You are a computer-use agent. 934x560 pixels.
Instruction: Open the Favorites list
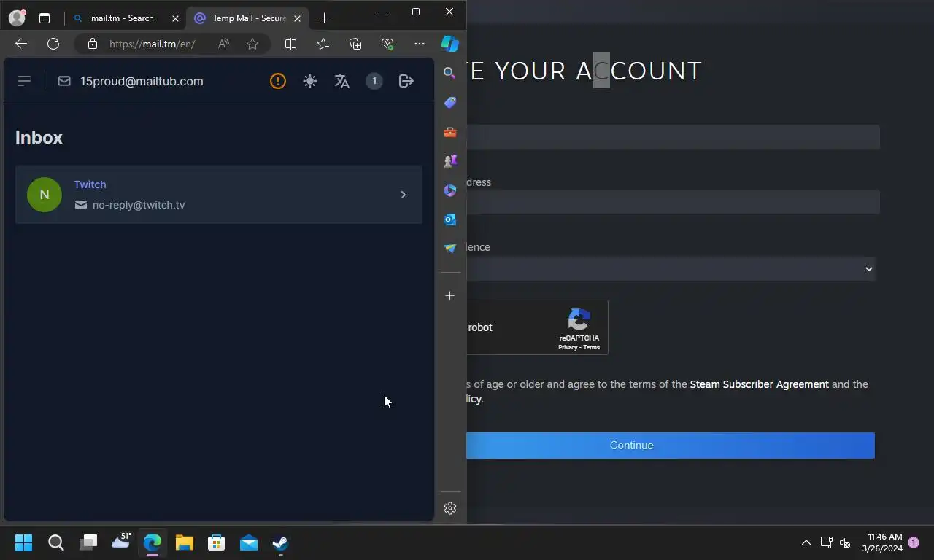(323, 44)
